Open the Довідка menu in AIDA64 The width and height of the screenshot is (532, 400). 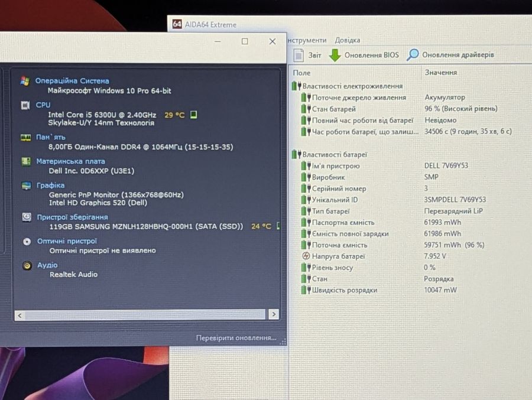click(x=348, y=40)
